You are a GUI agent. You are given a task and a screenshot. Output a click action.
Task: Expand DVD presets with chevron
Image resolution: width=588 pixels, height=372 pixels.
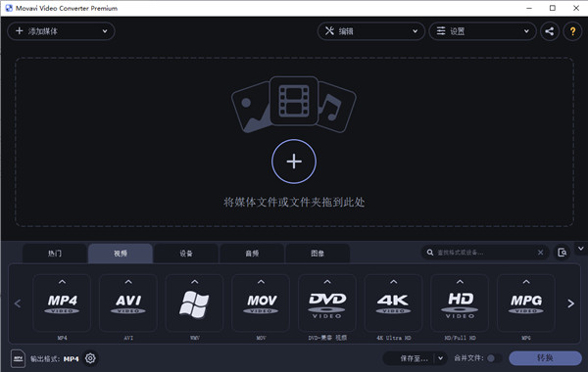pos(327,282)
